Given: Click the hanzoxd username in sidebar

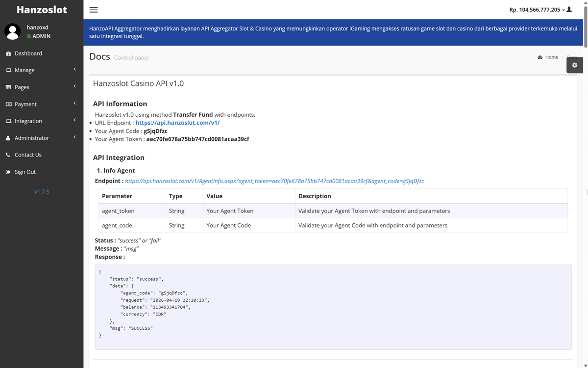Looking at the screenshot, I should click(x=37, y=27).
